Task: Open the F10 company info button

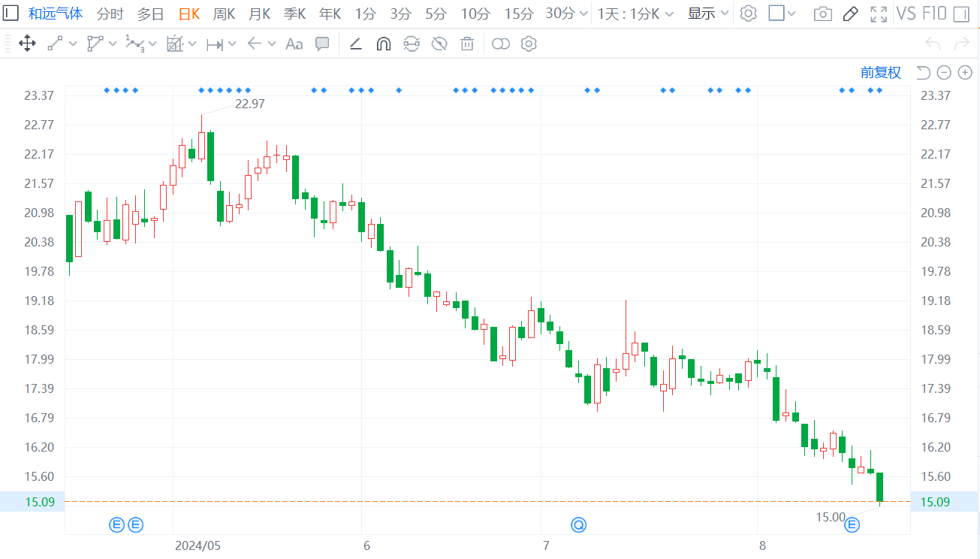Action: coord(934,14)
